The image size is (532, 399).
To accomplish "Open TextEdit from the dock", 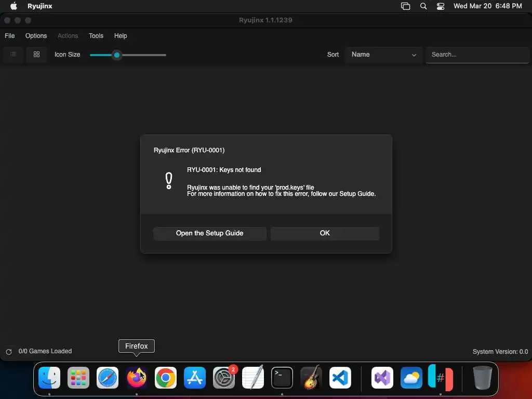I will coord(253,377).
